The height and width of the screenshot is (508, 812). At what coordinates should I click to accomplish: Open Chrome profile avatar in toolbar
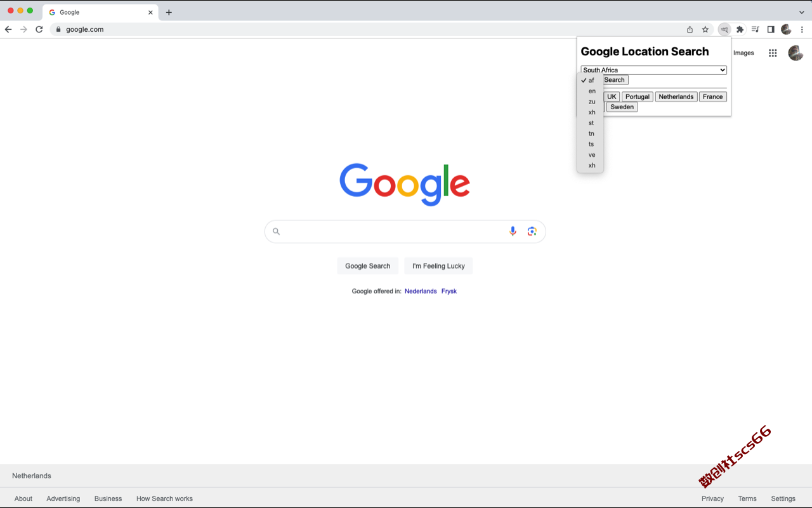(786, 29)
